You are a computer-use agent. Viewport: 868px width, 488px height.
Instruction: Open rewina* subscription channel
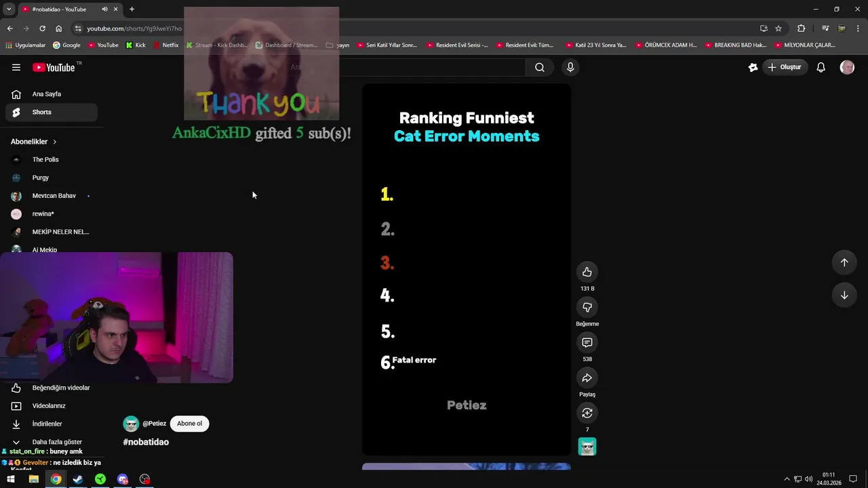[52, 213]
